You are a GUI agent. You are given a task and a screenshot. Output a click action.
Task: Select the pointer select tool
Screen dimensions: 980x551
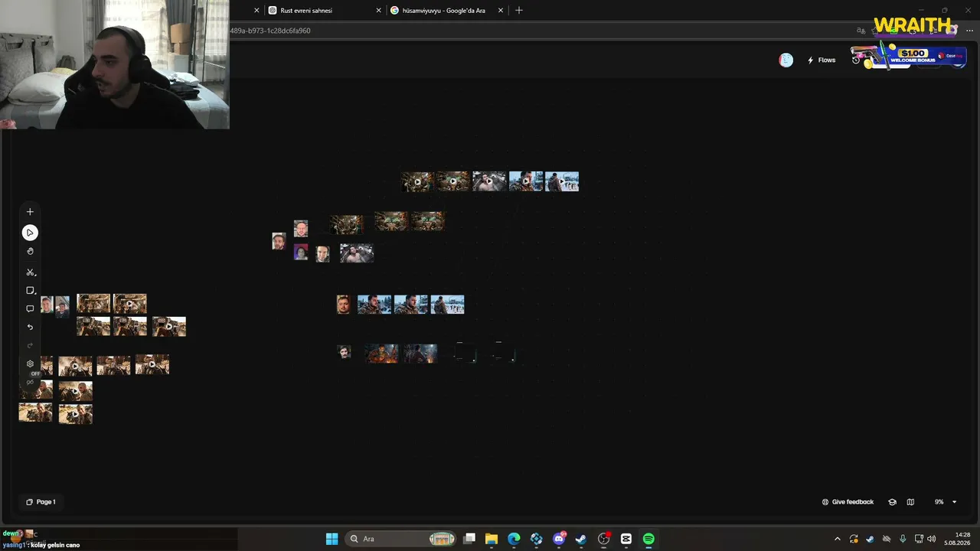click(x=30, y=233)
